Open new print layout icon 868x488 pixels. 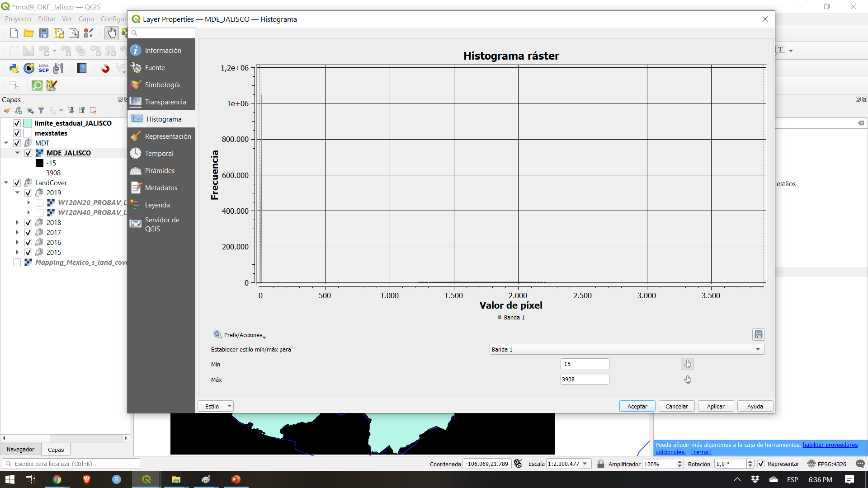[x=59, y=33]
